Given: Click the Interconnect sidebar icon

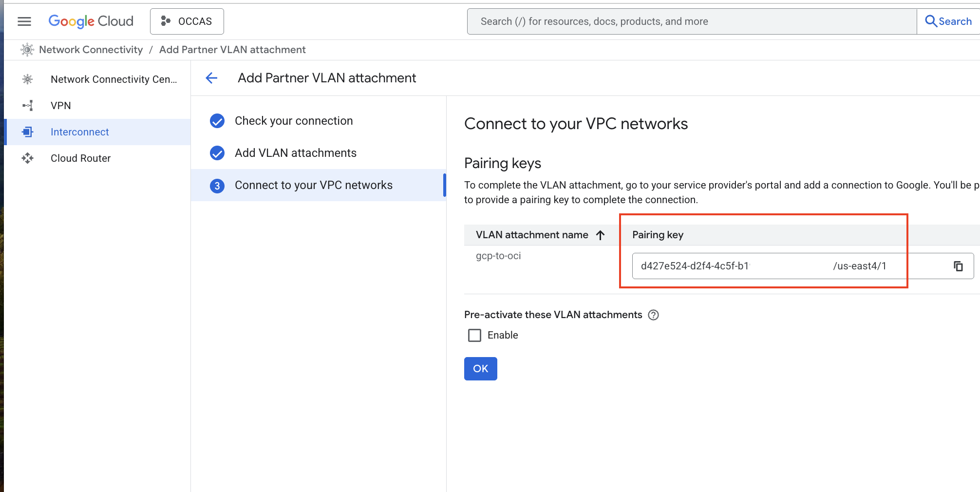Looking at the screenshot, I should tap(28, 132).
